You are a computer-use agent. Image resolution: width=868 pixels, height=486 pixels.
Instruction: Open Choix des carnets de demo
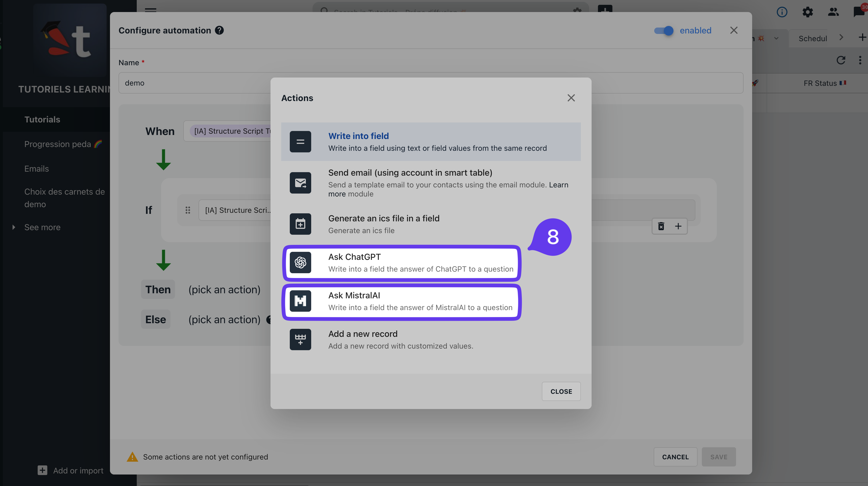coord(64,198)
